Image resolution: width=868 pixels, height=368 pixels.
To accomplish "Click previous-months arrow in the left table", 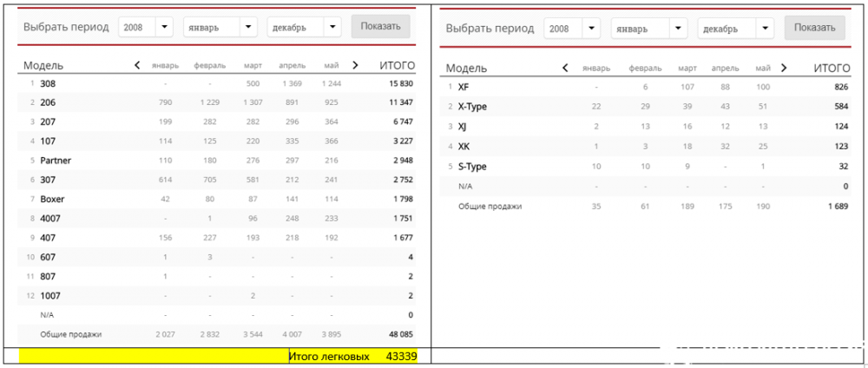I will click(x=137, y=65).
